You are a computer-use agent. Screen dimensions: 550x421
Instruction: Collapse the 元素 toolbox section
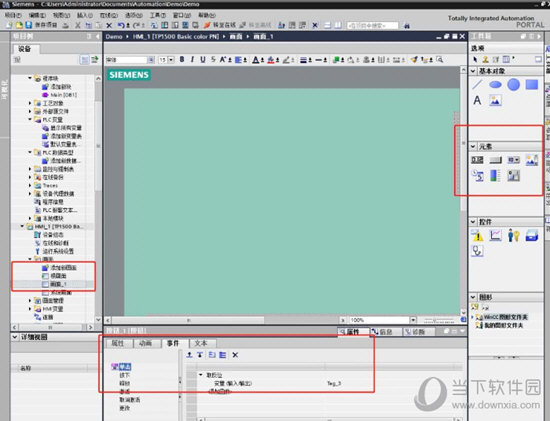(473, 146)
